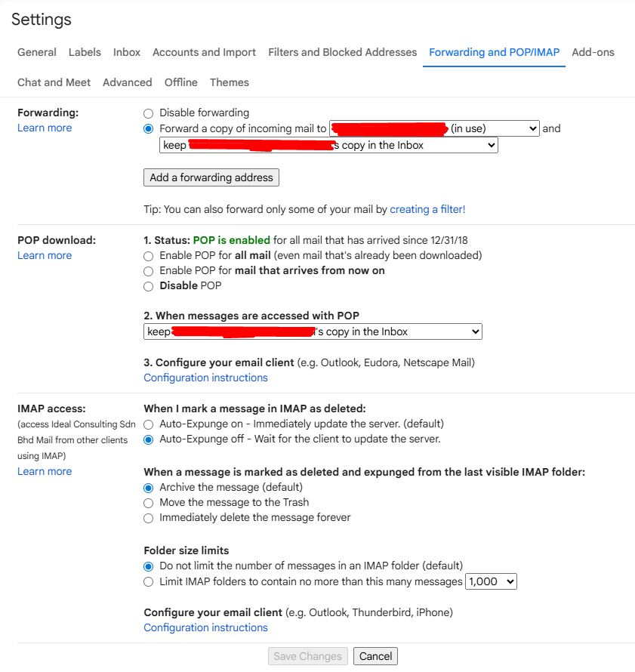Open the forwarded copy action dropdown
Viewport: 635px width, 672px height.
click(328, 145)
